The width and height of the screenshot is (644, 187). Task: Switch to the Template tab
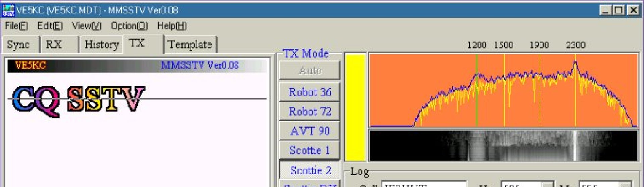[190, 45]
